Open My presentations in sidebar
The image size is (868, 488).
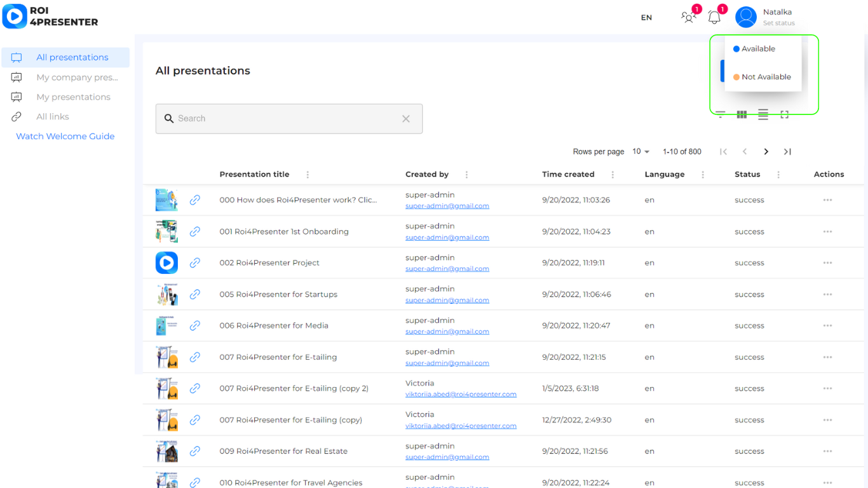(65, 97)
